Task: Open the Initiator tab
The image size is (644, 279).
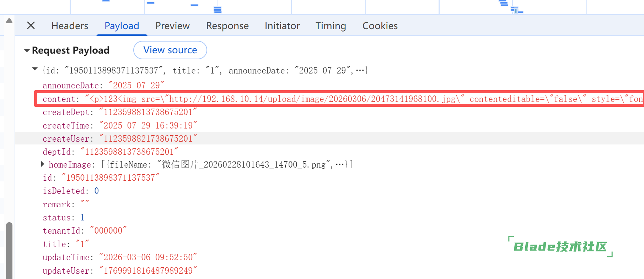Action: click(x=282, y=26)
